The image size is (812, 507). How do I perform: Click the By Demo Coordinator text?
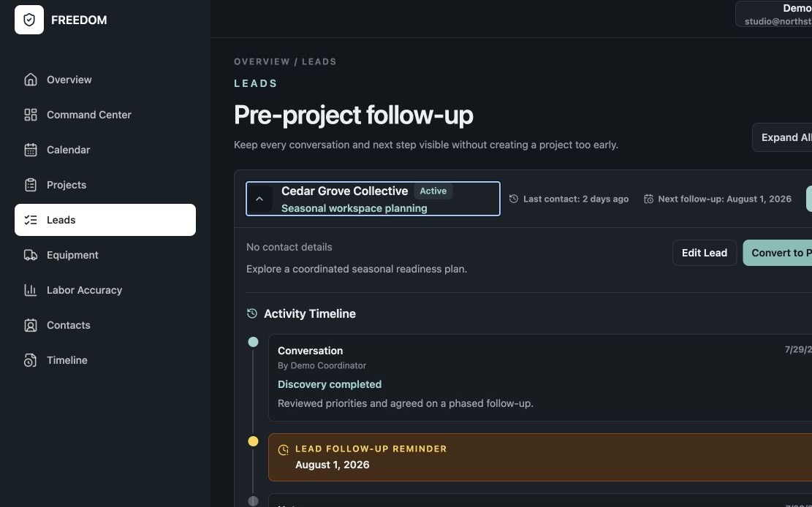pos(322,365)
